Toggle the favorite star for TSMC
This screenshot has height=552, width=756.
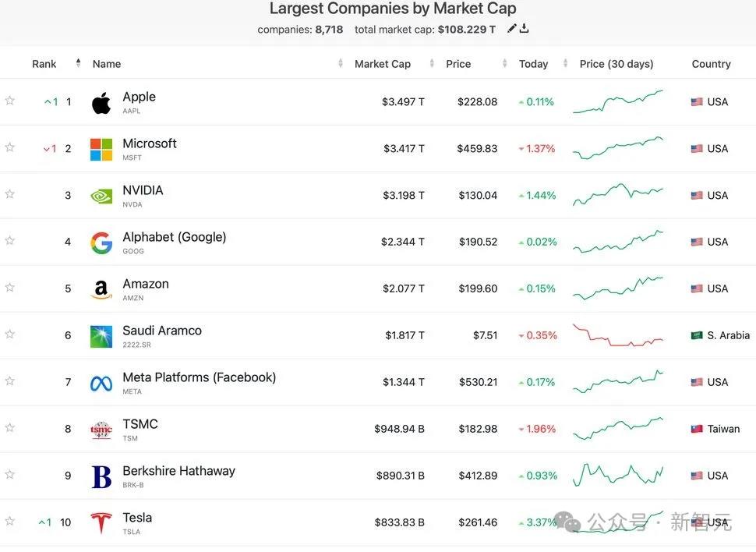tap(10, 428)
